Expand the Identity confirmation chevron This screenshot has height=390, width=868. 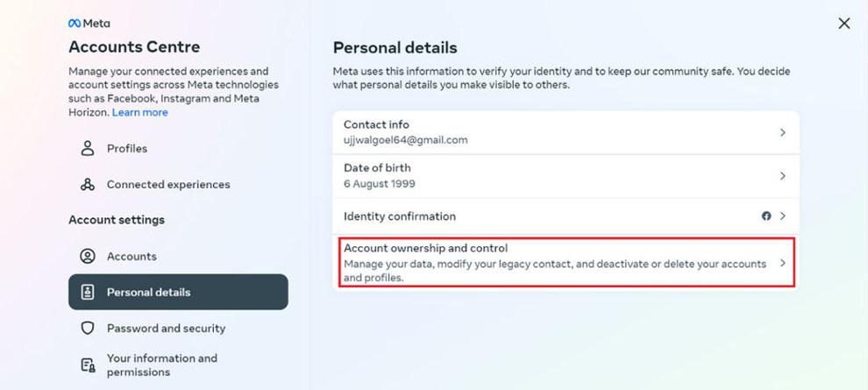[782, 216]
